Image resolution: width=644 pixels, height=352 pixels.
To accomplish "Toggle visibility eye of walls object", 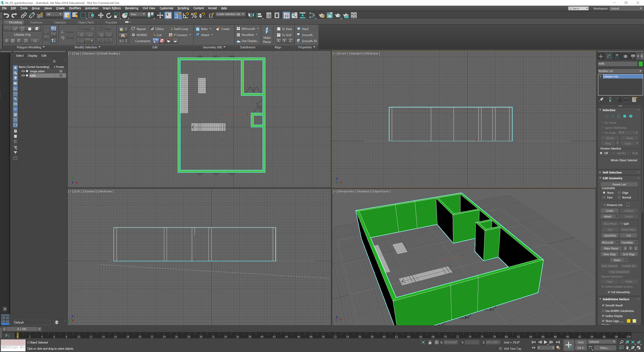I will coord(23,76).
